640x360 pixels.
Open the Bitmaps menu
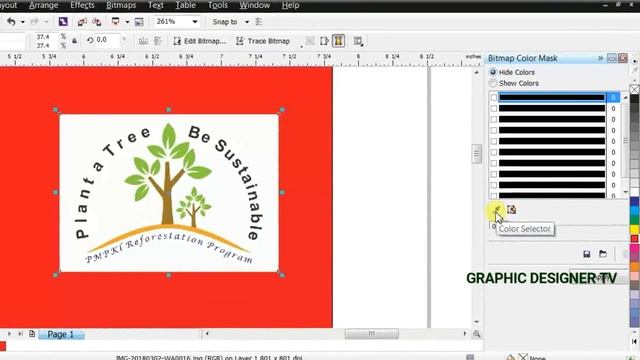pyautogui.click(x=121, y=5)
